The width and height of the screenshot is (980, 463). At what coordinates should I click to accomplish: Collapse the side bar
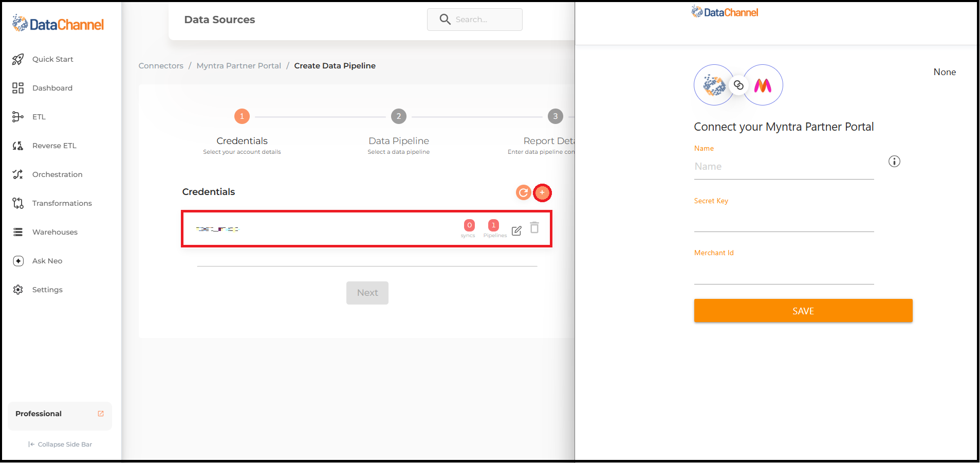click(x=60, y=444)
